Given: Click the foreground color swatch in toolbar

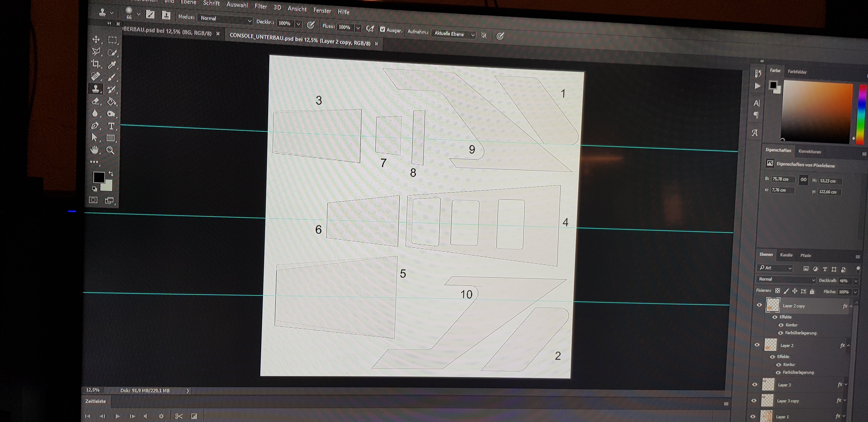Looking at the screenshot, I should point(99,177).
